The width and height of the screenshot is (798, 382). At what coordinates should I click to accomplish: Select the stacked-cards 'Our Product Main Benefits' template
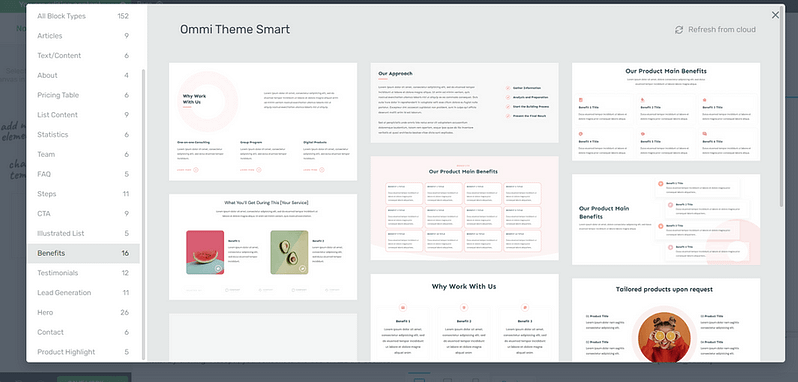pyautogui.click(x=666, y=220)
